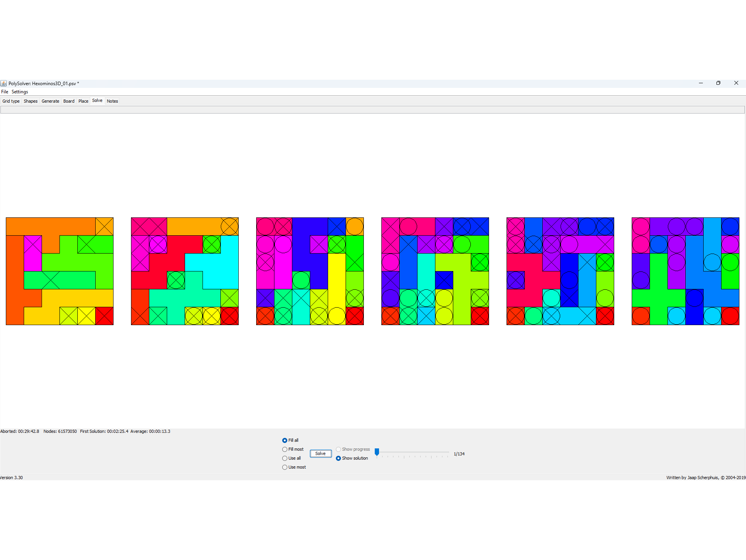The image size is (746, 560).
Task: Click the third solution layer with yellow bar
Action: 310,271
